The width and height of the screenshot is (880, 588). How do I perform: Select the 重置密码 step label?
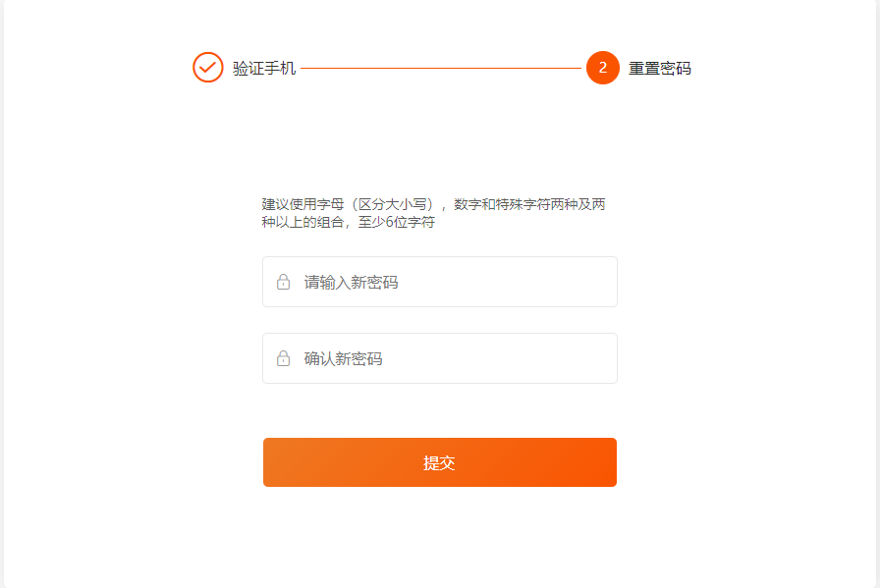[659, 68]
